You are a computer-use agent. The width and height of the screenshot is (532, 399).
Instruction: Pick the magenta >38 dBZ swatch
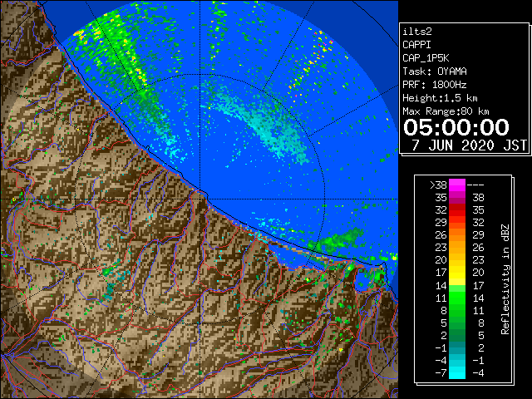(457, 185)
